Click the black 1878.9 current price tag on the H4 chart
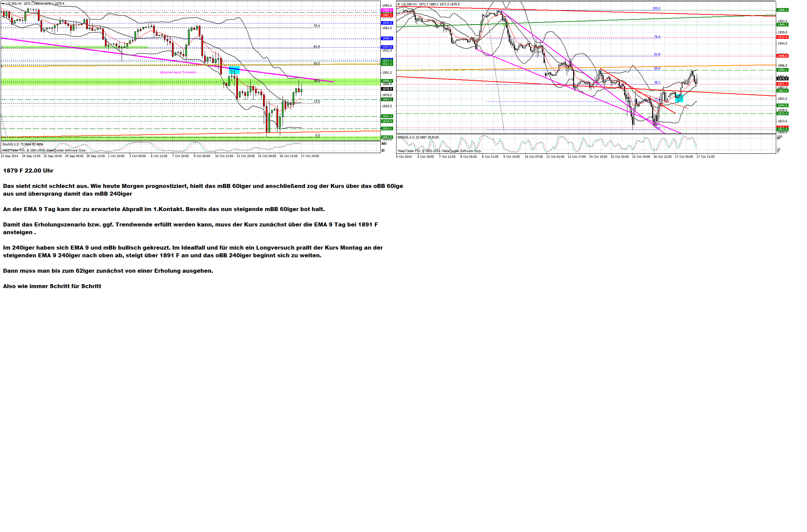Screen dimensions: 807x532 [x=387, y=89]
